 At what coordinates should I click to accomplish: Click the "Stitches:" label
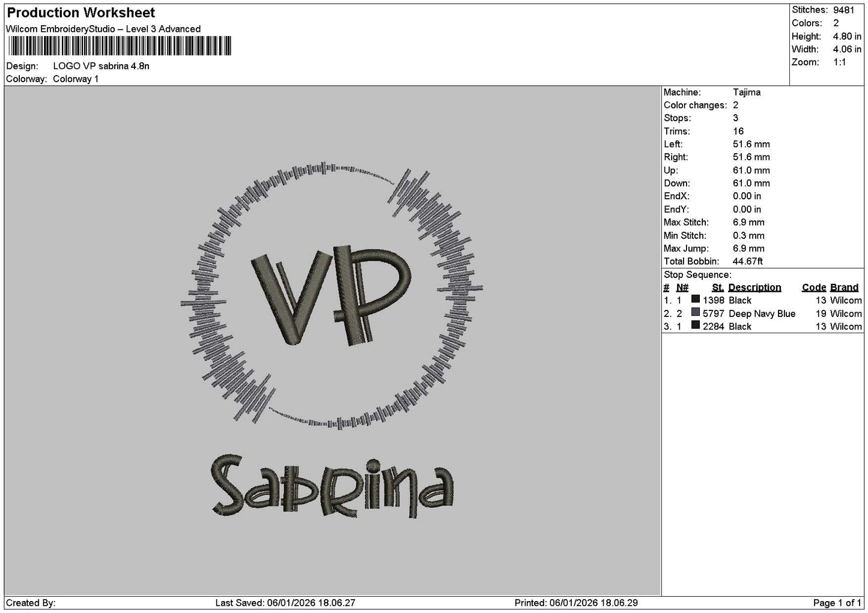tap(810, 10)
